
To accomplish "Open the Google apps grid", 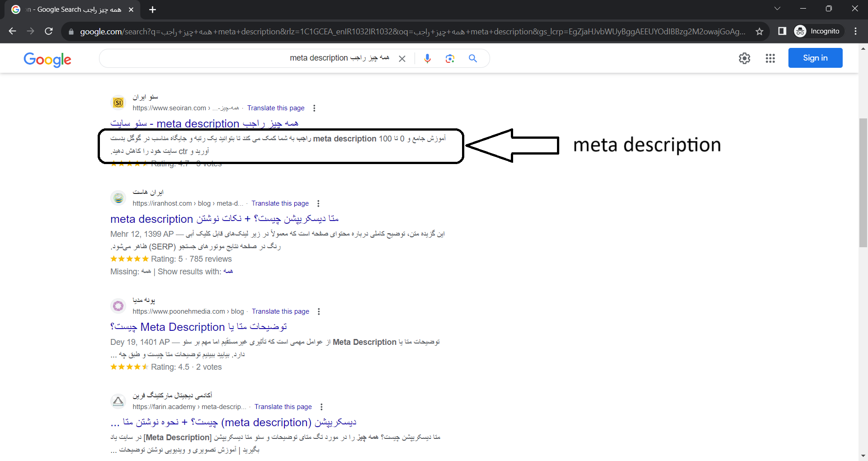I will point(770,58).
